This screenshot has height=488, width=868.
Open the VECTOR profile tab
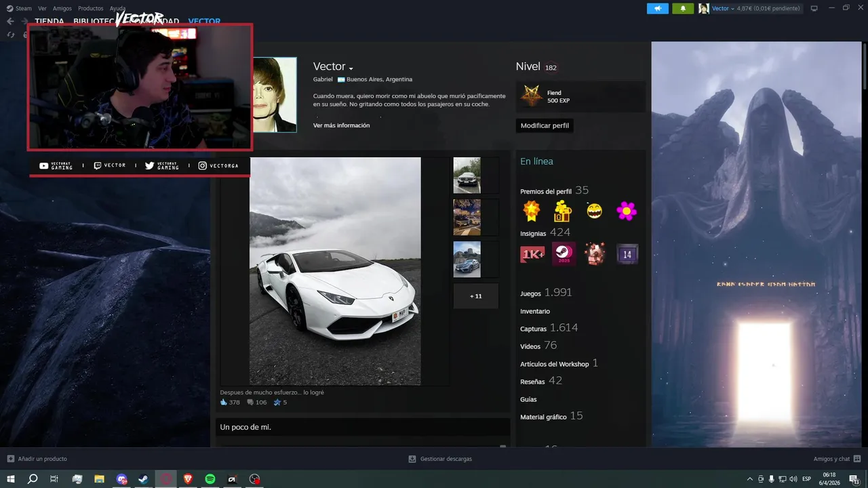[204, 22]
